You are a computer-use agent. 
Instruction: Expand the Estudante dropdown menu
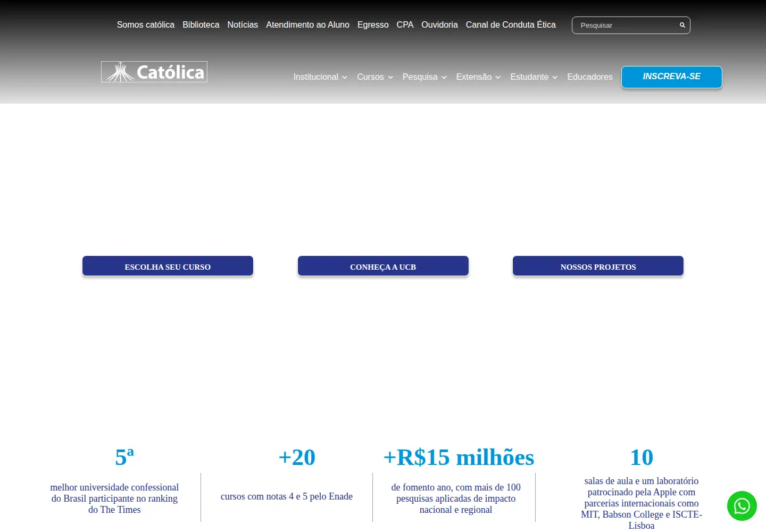coord(534,77)
